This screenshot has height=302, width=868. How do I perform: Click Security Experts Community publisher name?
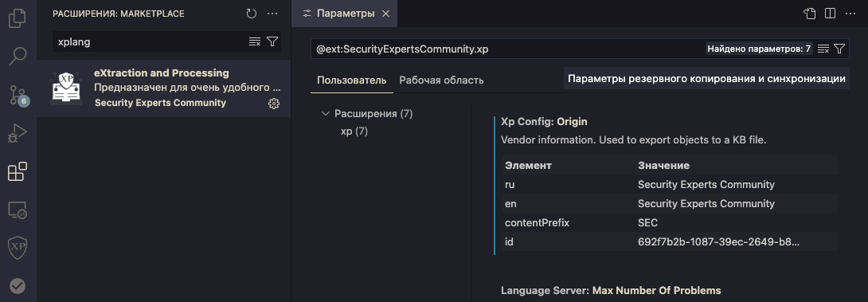coord(160,103)
